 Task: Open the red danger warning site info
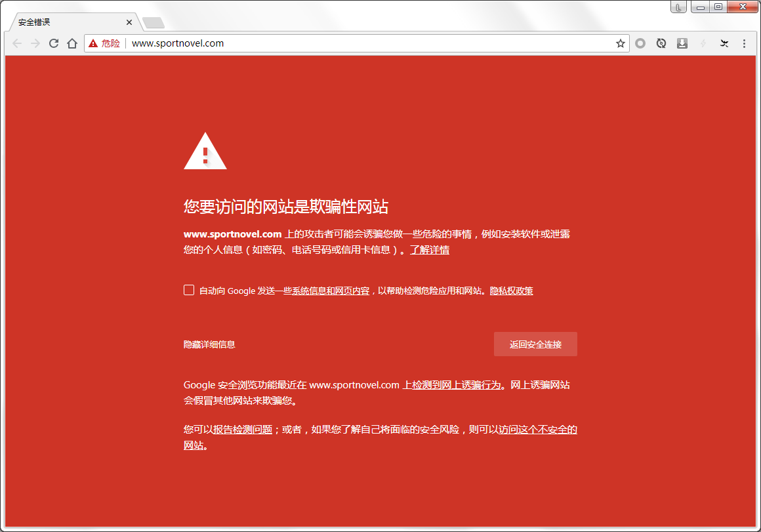[x=104, y=43]
